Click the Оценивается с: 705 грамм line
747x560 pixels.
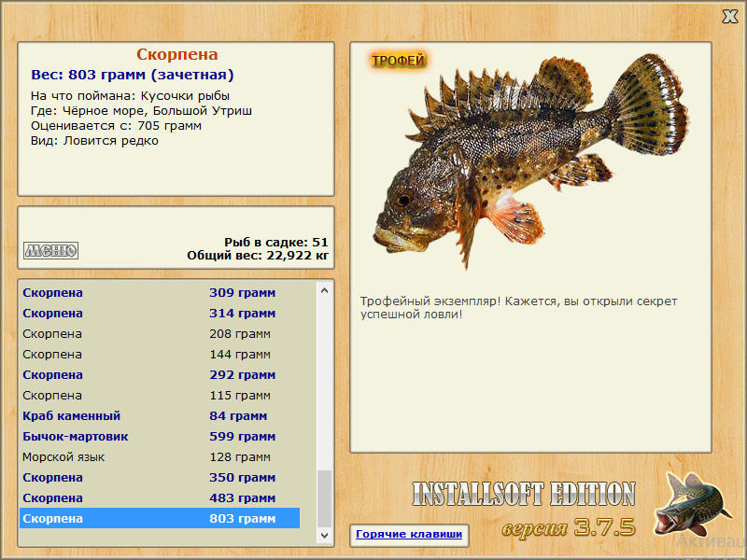click(116, 126)
